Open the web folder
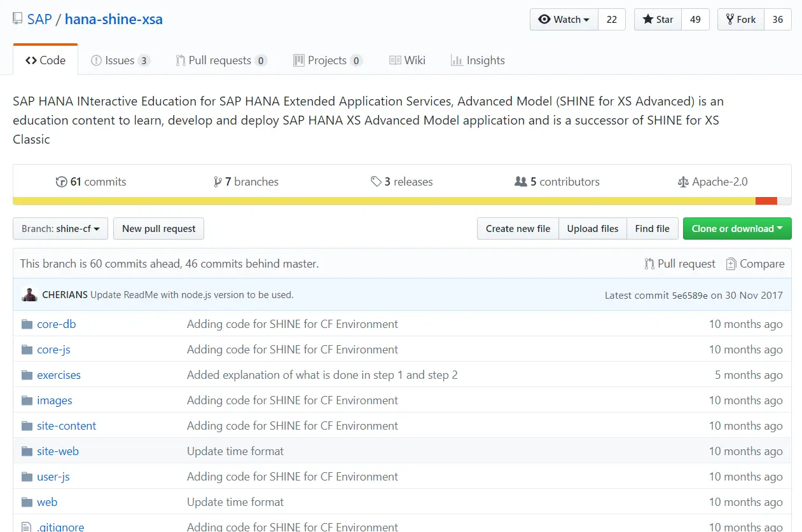Image resolution: width=802 pixels, height=532 pixels. [x=47, y=502]
